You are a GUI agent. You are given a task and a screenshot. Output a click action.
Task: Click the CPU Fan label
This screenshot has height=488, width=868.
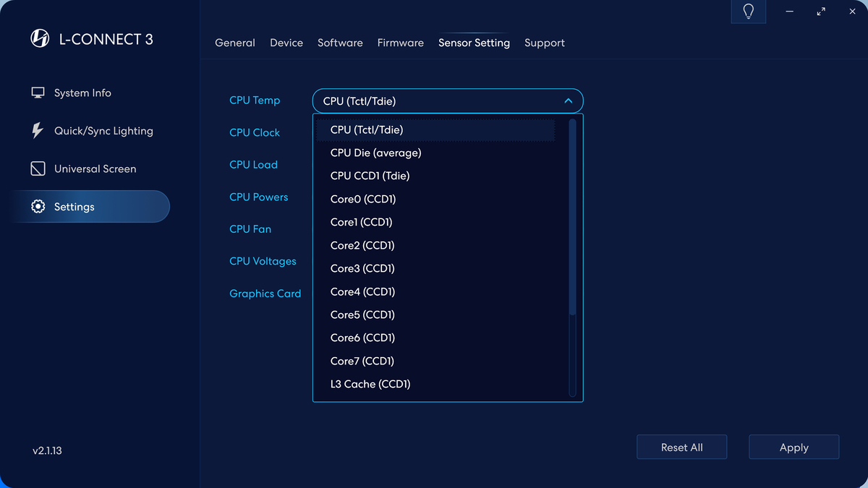tap(250, 229)
